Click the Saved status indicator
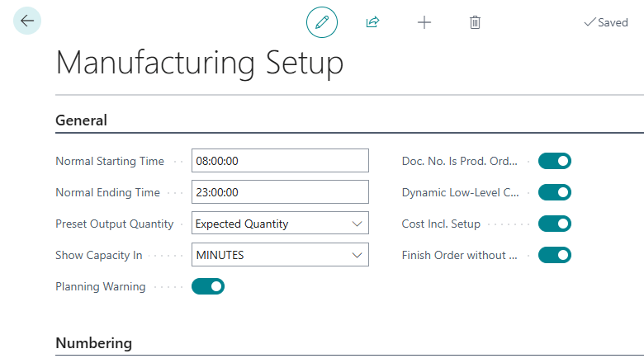The width and height of the screenshot is (644, 363). 606,22
